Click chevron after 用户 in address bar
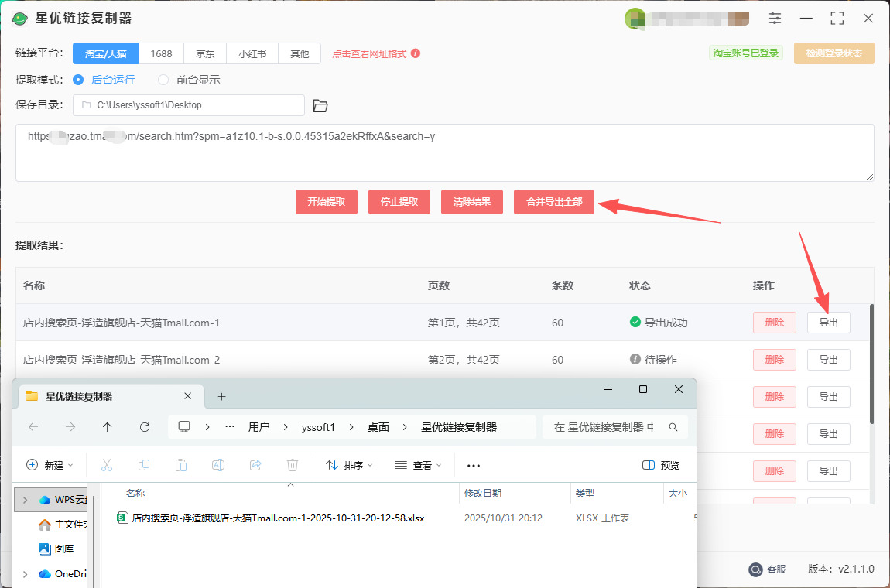The height and width of the screenshot is (588, 890). coord(285,427)
